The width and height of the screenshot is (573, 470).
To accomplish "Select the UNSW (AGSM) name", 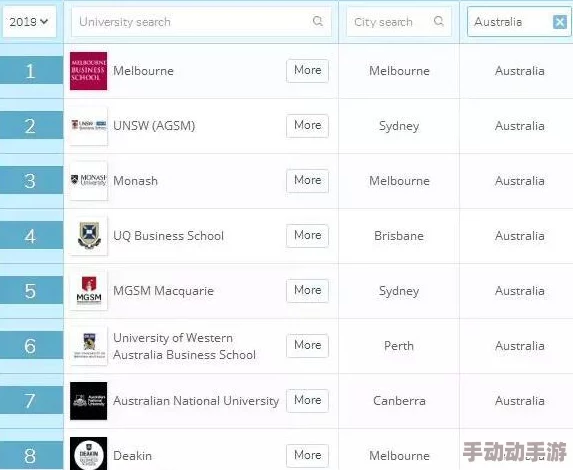I will 154,126.
